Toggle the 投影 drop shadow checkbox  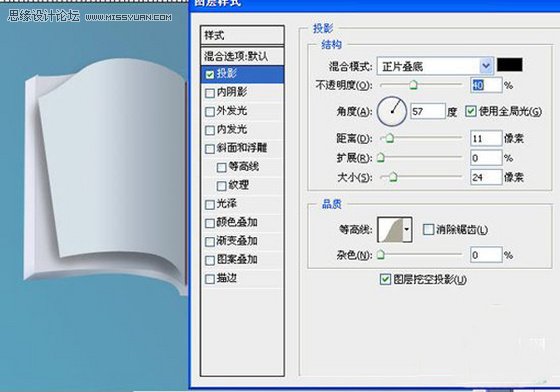(x=210, y=74)
